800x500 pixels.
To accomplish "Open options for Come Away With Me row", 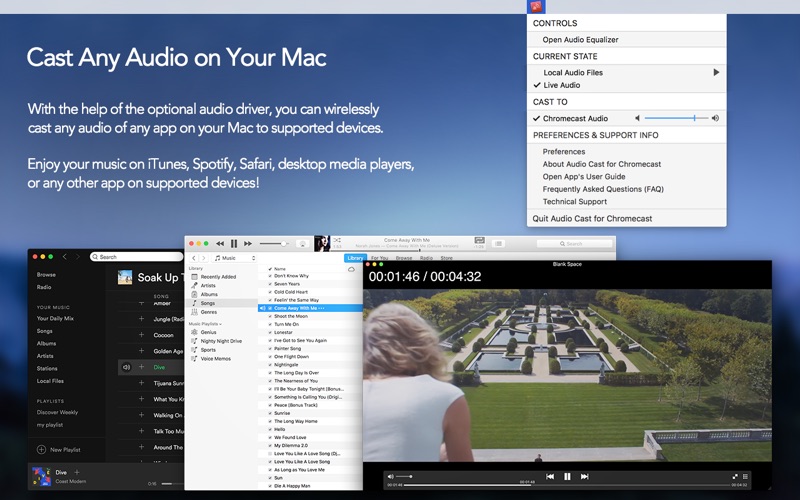I will coord(321,308).
